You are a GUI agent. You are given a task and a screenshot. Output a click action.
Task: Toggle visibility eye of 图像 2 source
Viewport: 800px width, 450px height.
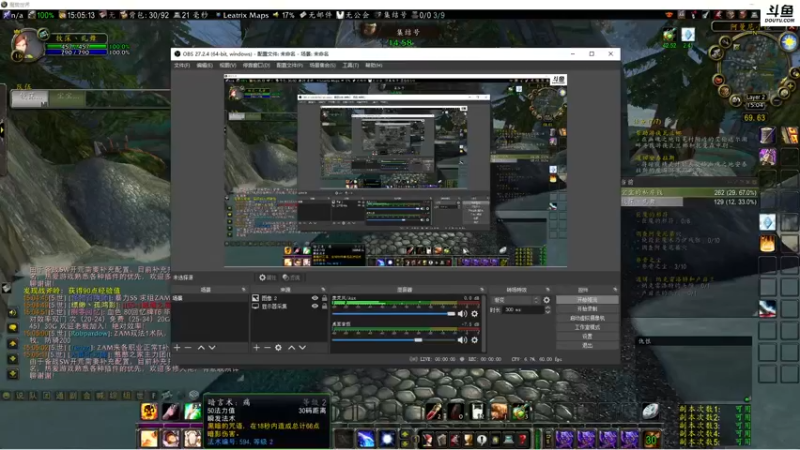pos(315,298)
